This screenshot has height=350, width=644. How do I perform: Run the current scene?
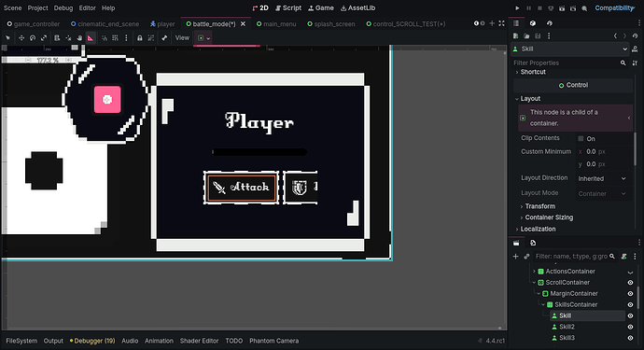point(562,8)
